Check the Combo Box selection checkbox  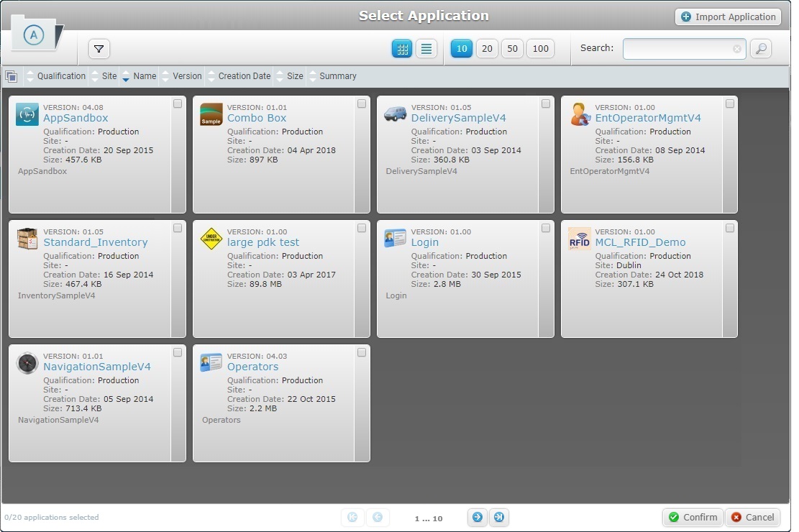(x=362, y=104)
